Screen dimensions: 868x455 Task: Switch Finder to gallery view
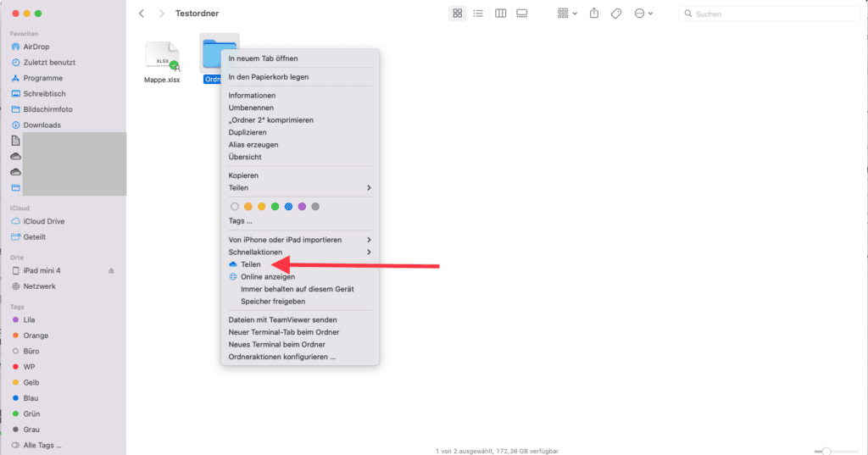click(522, 14)
